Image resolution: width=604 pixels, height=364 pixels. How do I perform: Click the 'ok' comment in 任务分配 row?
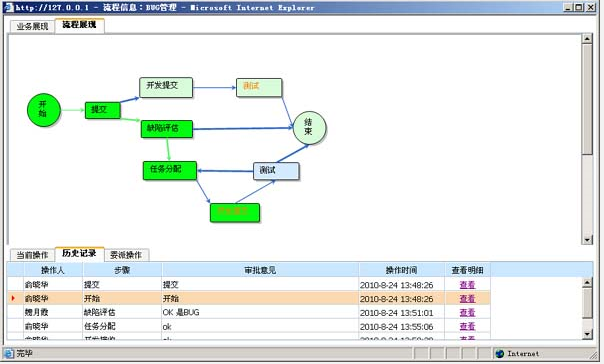tap(260, 326)
